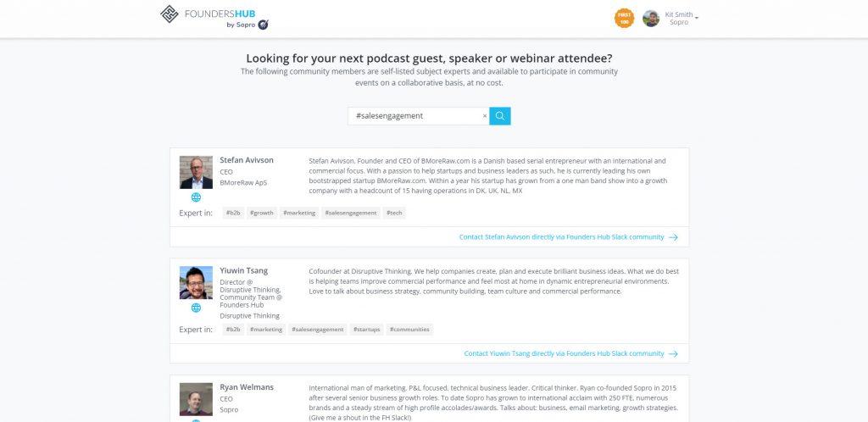868x422 pixels.
Task: Select Stefan's #growth tag
Action: click(262, 213)
